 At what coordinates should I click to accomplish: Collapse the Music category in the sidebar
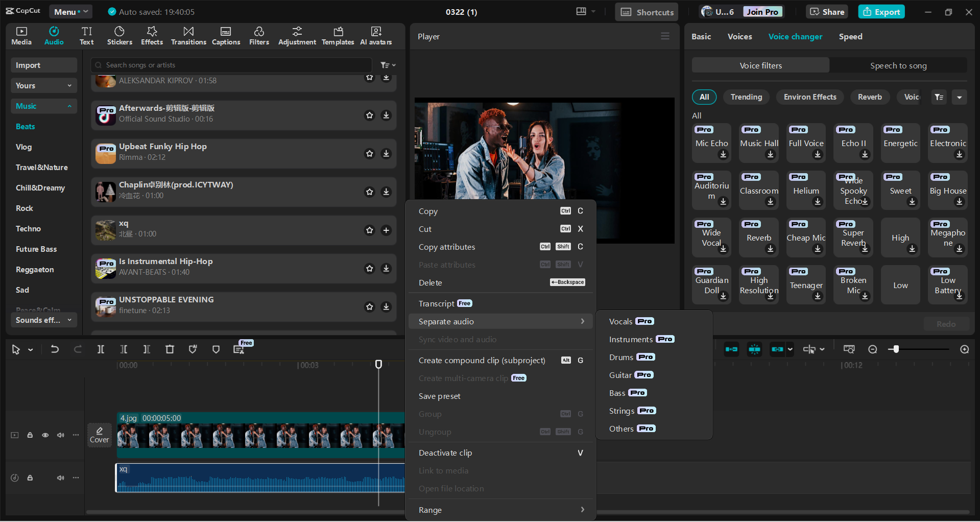[70, 106]
